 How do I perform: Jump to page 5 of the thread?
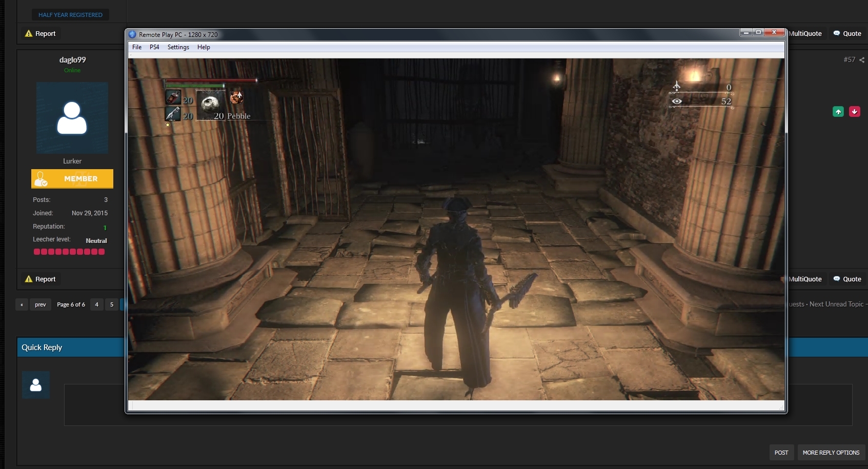[x=112, y=304]
